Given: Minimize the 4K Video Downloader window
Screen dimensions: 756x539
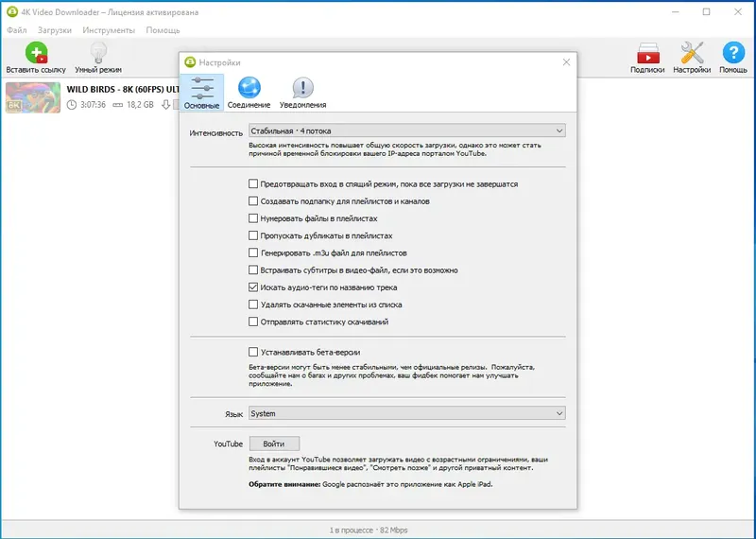Looking at the screenshot, I should pyautogui.click(x=675, y=12).
